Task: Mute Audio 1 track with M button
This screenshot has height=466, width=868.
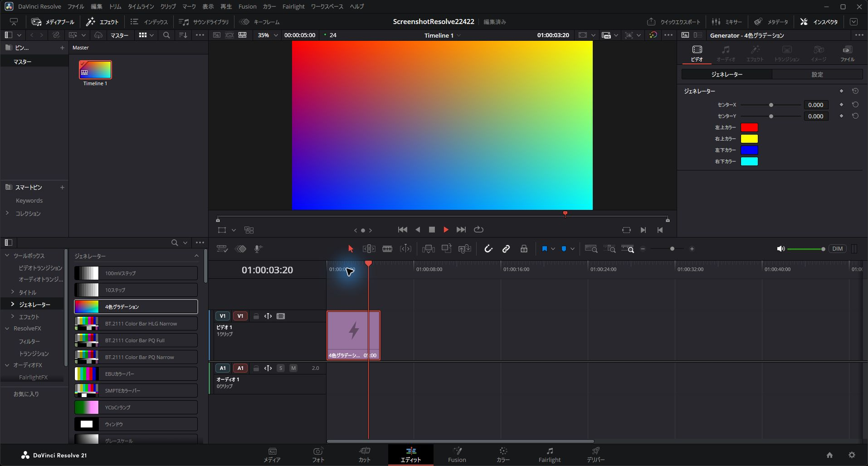Action: pyautogui.click(x=293, y=368)
